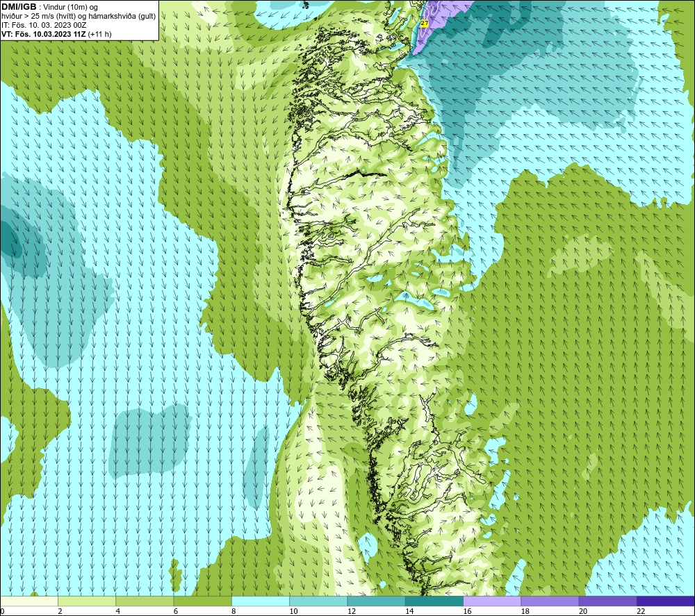Click the scale label '18'

[x=525, y=611]
